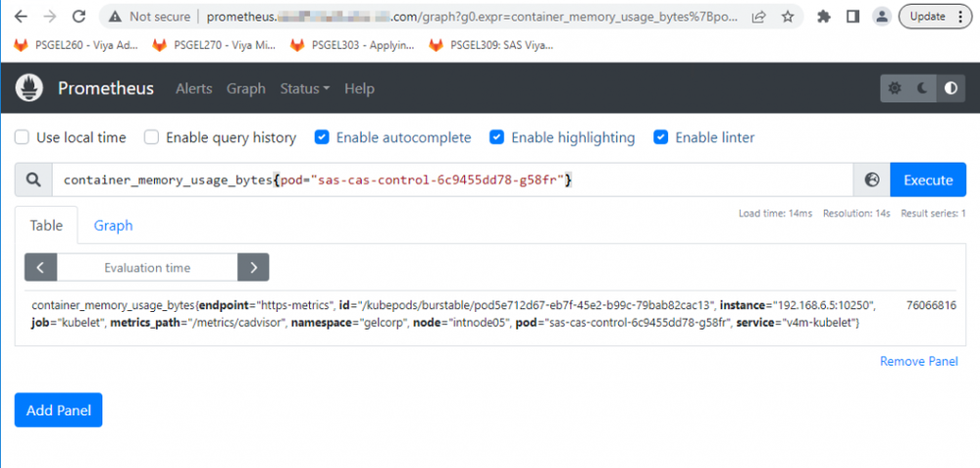
Task: Reload the page in browser
Action: [78, 17]
